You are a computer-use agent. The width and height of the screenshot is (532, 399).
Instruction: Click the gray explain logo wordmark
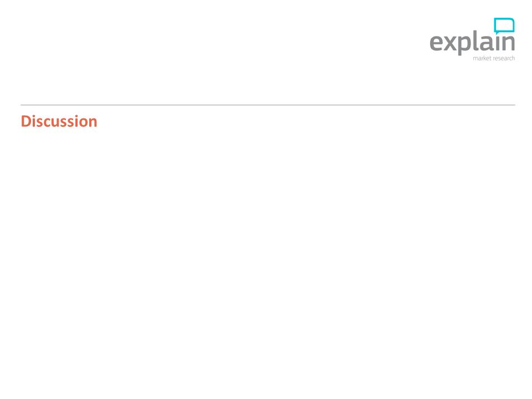point(472,43)
